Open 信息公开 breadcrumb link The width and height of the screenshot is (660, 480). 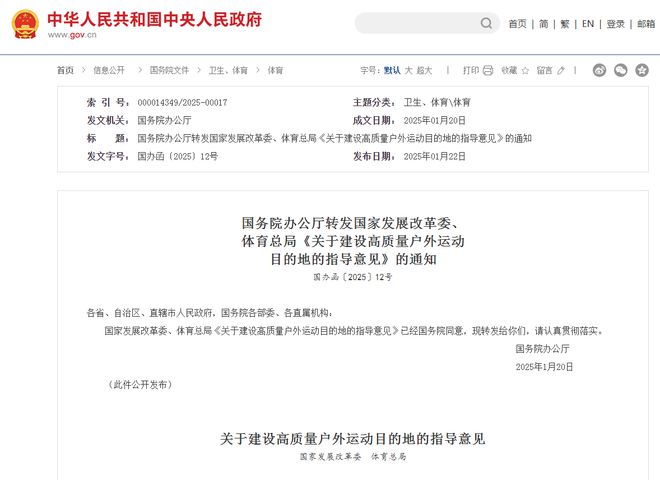[109, 70]
